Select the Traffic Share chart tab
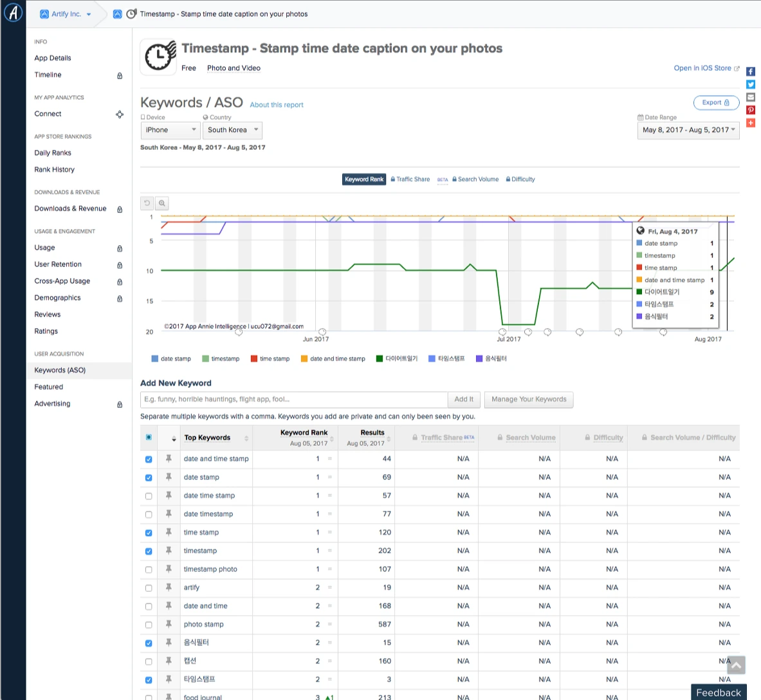The height and width of the screenshot is (700, 761). [410, 179]
